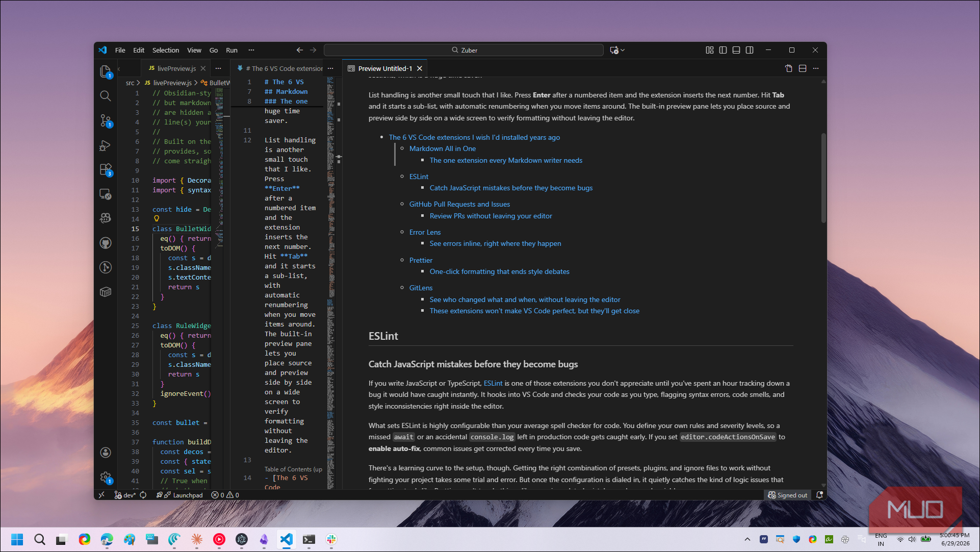Open the Manage gear menu
Image resolution: width=980 pixels, height=552 pixels.
[x=106, y=478]
